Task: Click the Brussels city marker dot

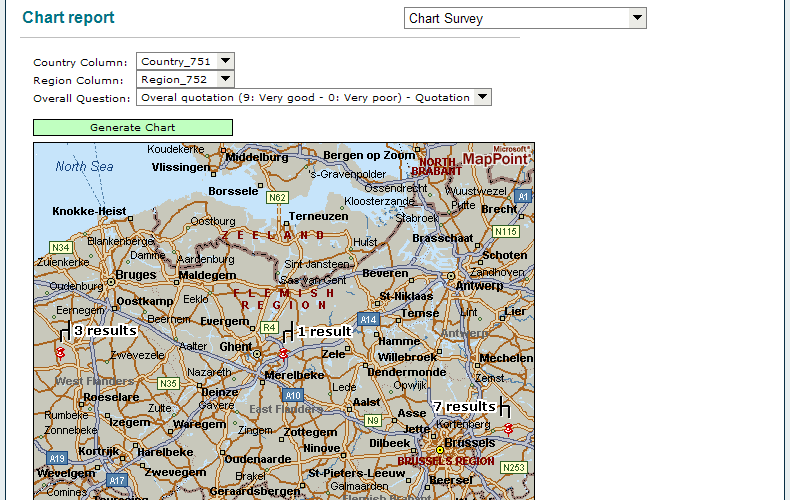Action: tap(440, 450)
